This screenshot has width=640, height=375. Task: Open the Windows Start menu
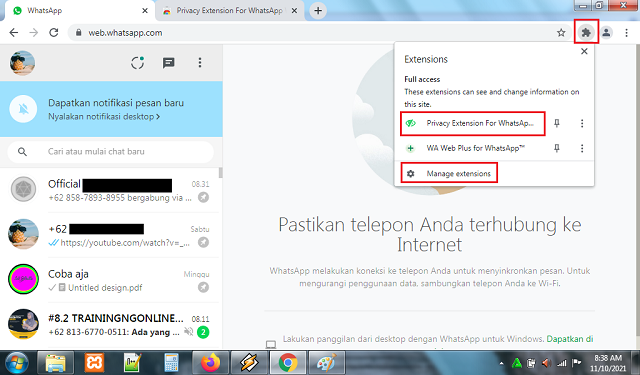17,363
